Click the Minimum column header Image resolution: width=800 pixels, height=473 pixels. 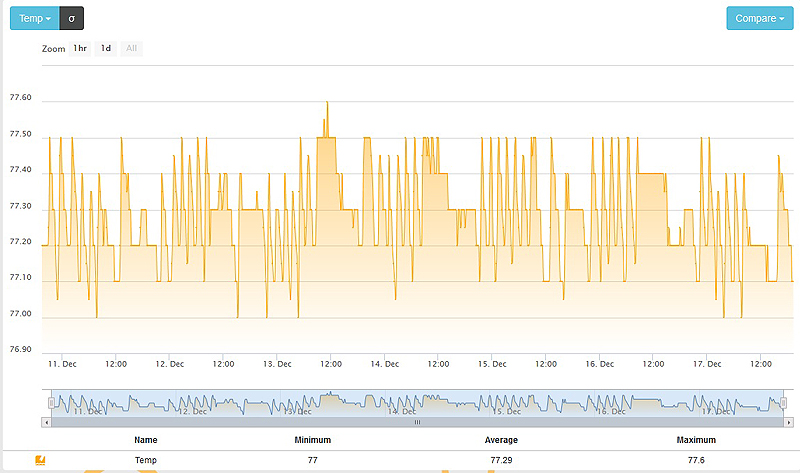(x=313, y=440)
